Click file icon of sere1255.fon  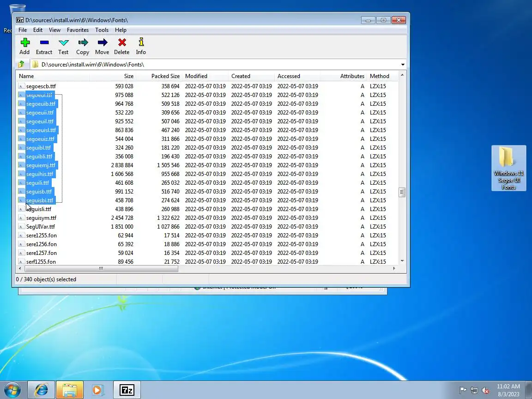(21, 236)
